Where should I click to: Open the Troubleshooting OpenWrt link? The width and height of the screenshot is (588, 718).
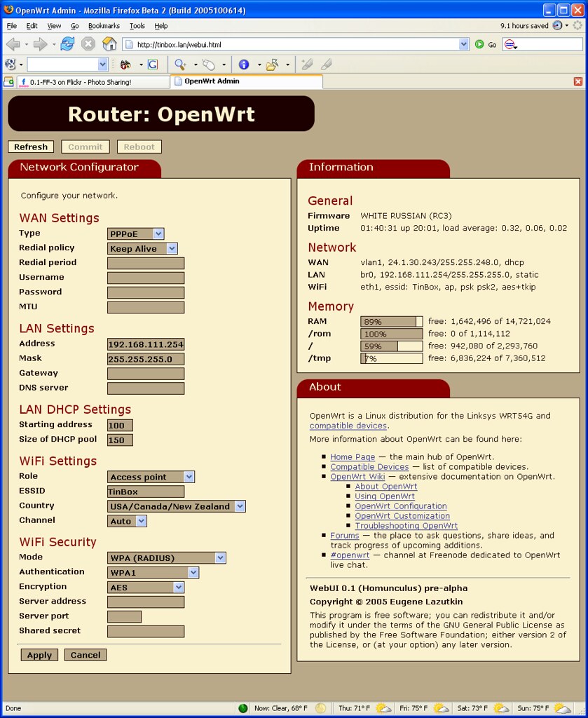(x=406, y=526)
